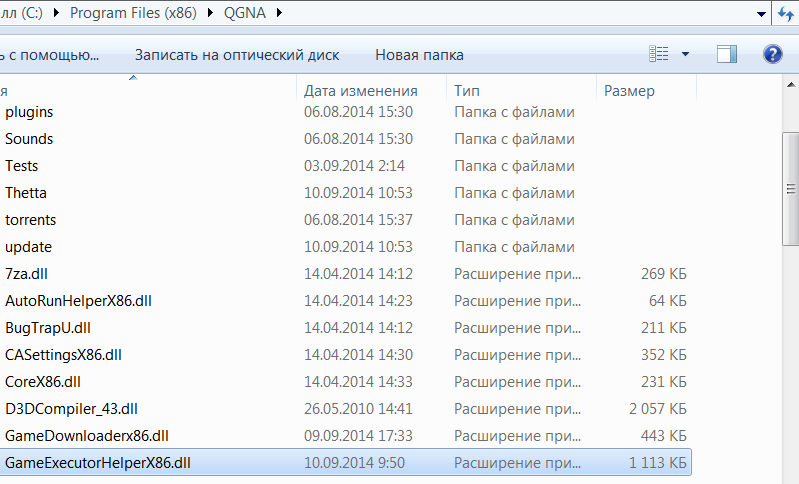
Task: Select the torrents folder
Action: [x=31, y=220]
